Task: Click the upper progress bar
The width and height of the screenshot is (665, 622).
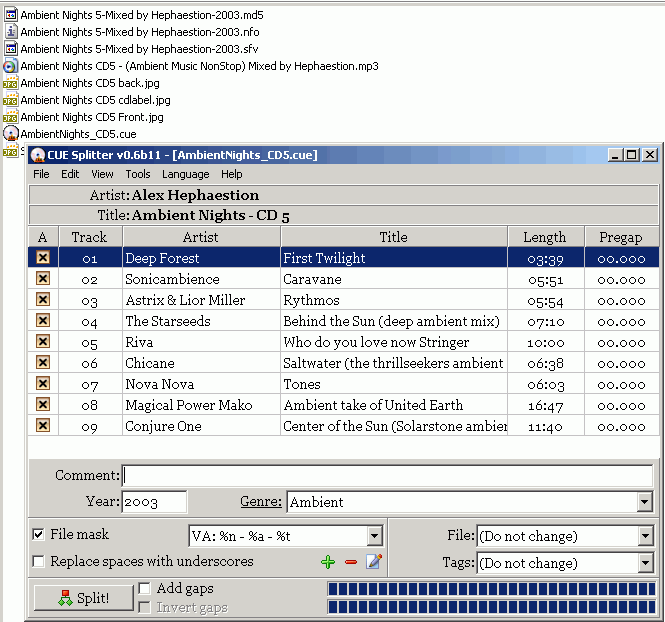Action: coord(492,589)
